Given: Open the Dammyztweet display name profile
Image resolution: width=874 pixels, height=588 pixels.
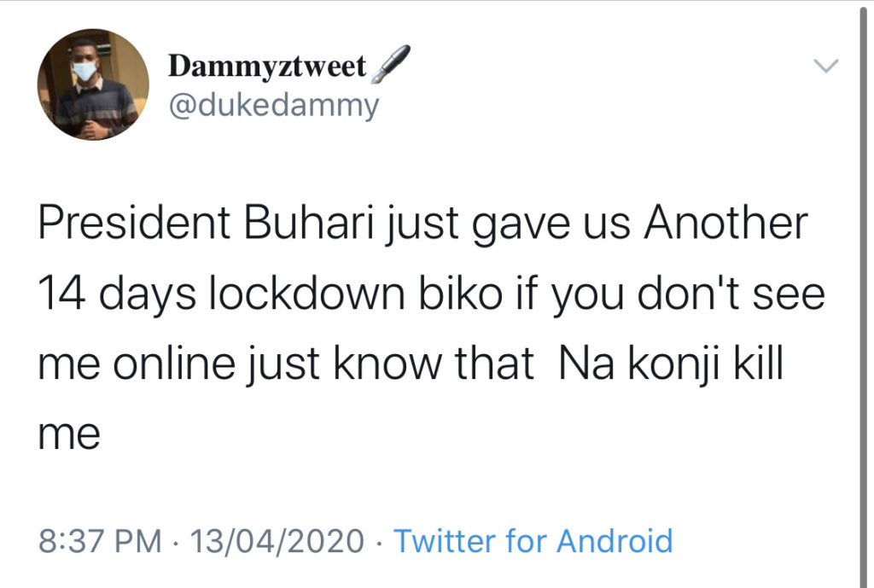Looking at the screenshot, I should click(267, 66).
